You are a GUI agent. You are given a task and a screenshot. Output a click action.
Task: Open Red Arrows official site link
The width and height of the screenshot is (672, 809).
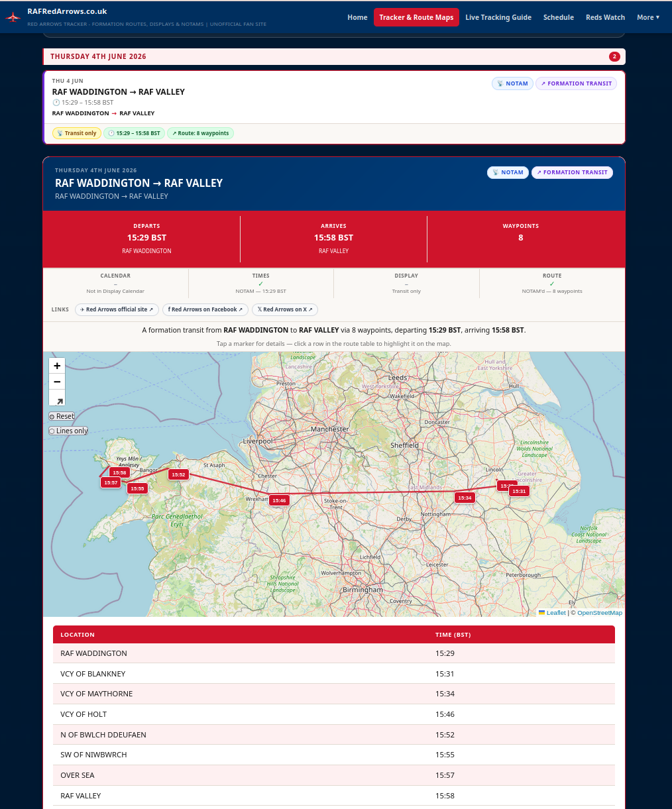(116, 309)
